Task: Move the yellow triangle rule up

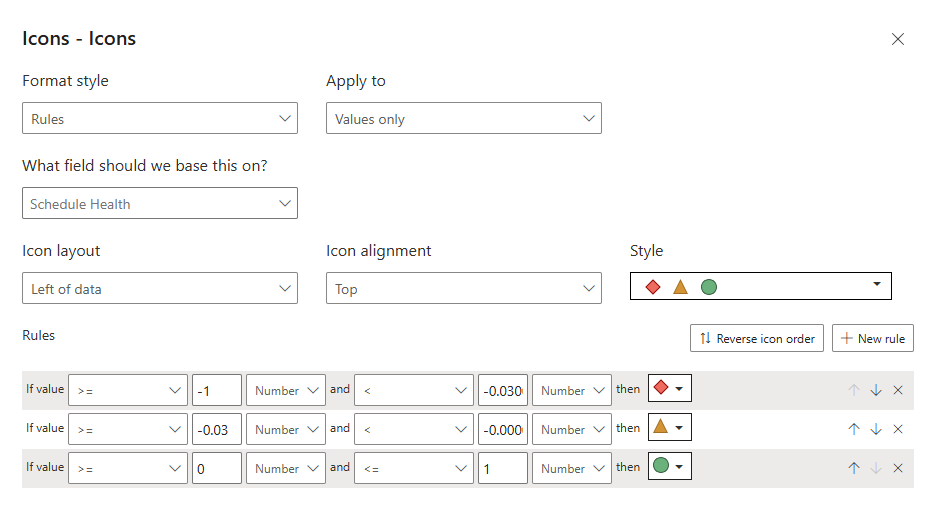Action: (x=854, y=429)
